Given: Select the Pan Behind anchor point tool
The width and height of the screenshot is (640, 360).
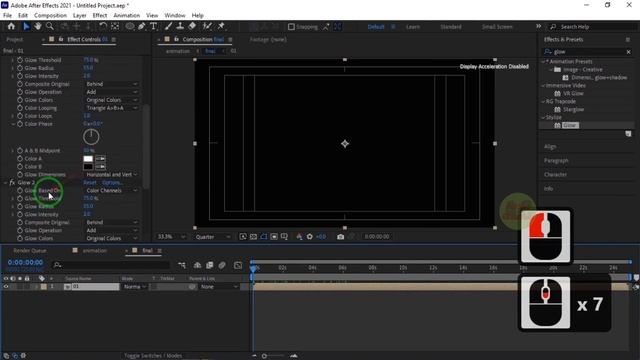Looking at the screenshot, I should click(115, 27).
